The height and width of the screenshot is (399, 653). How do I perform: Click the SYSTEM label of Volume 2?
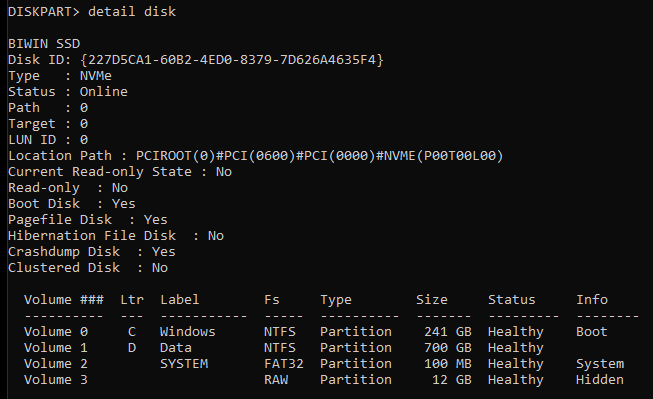coord(184,364)
